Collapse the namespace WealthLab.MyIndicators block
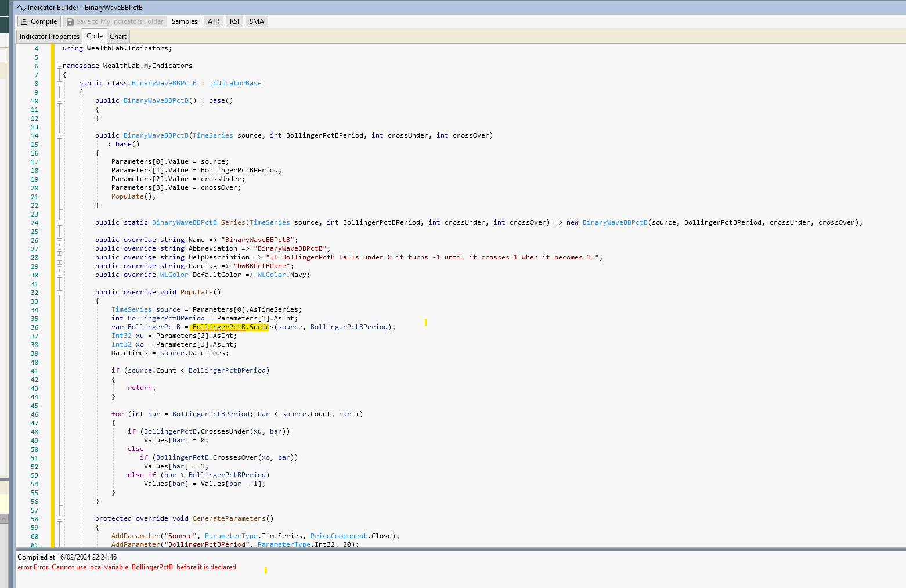The image size is (906, 588). pos(59,66)
